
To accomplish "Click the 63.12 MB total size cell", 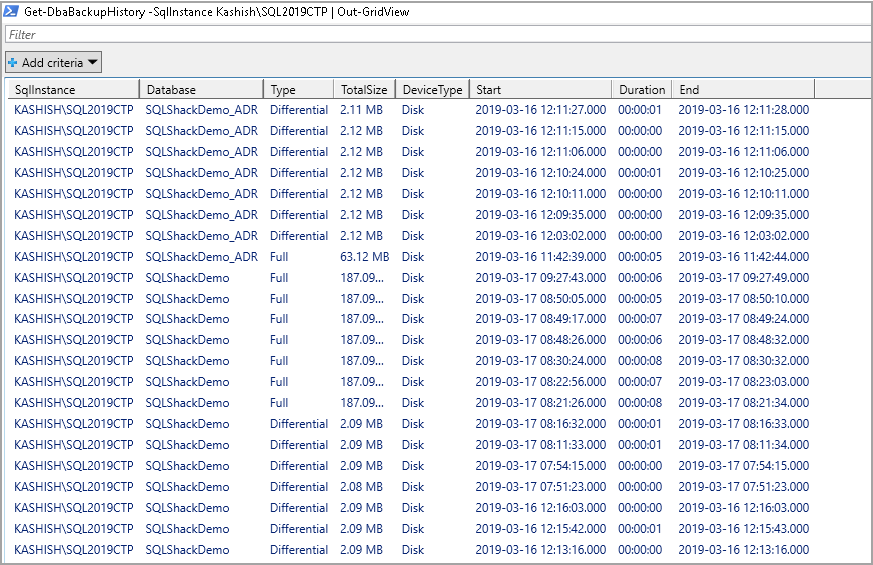I will point(365,257).
